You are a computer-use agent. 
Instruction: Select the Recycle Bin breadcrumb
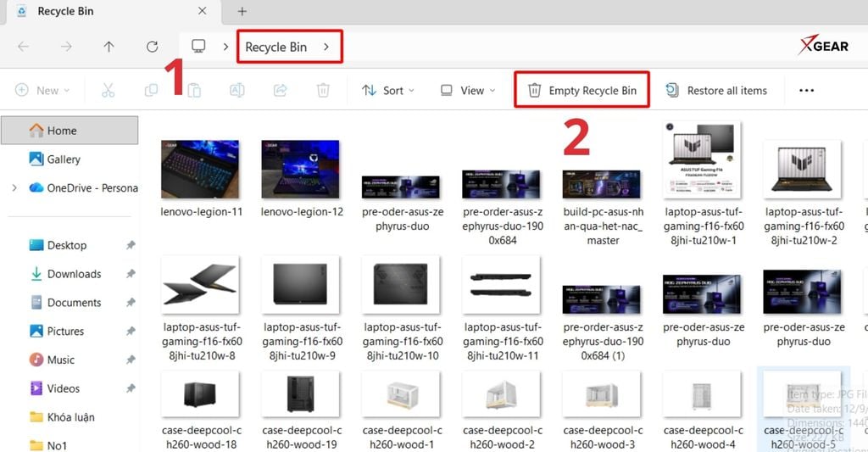click(x=275, y=47)
